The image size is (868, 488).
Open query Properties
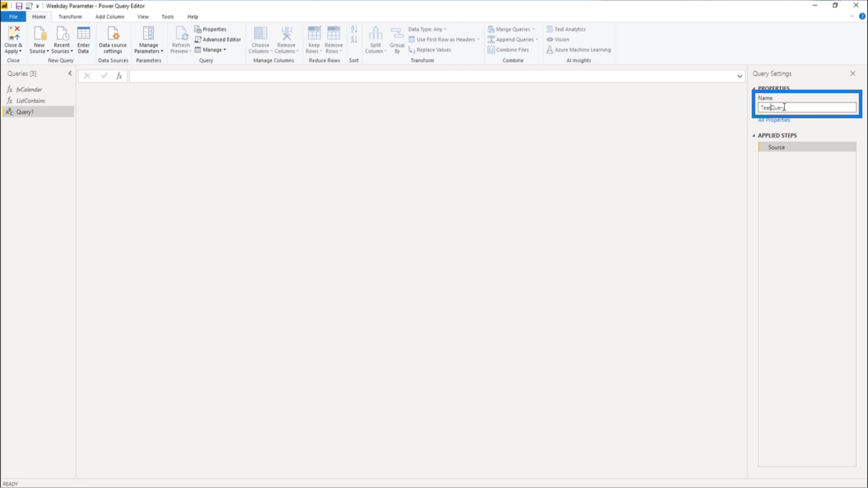pyautogui.click(x=210, y=29)
